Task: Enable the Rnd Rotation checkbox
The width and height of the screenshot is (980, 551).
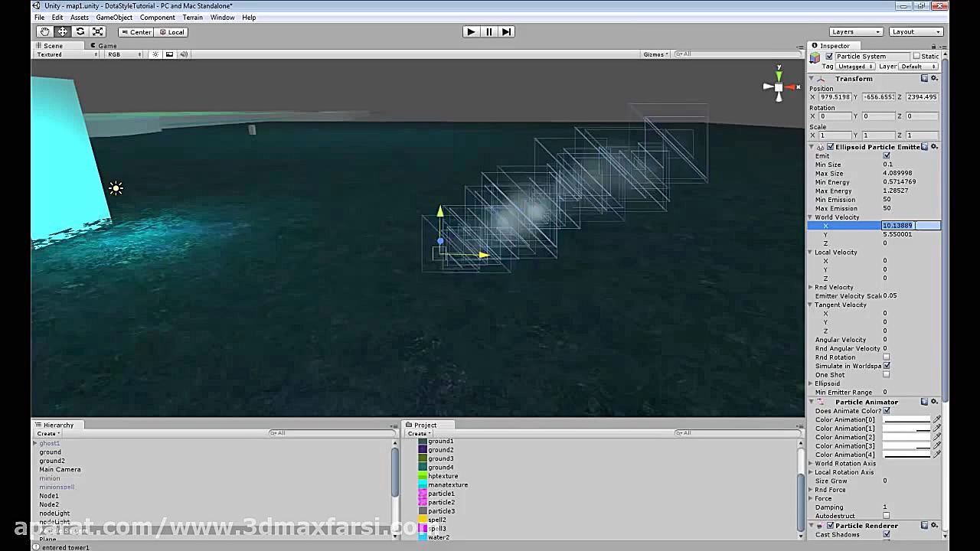Action: point(887,357)
